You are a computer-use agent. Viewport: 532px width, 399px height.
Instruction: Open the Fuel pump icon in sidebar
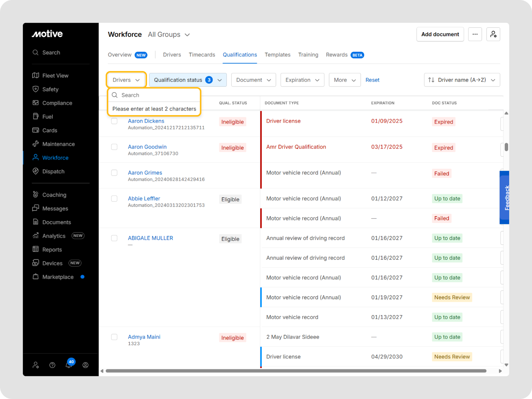pyautogui.click(x=36, y=116)
